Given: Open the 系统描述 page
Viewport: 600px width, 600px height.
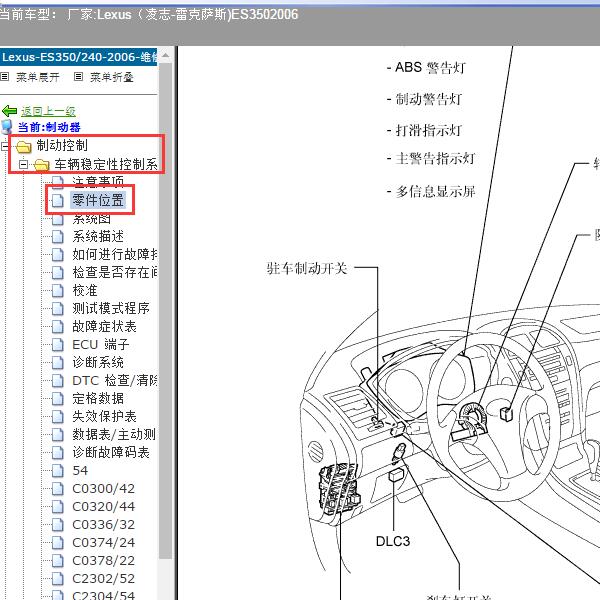Looking at the screenshot, I should point(98,236).
